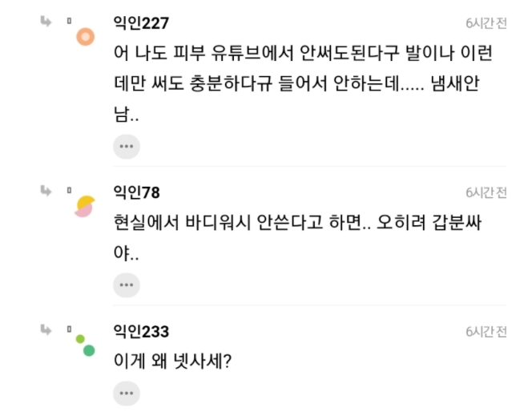
Task: Click the username 익인233
Action: pos(142,331)
